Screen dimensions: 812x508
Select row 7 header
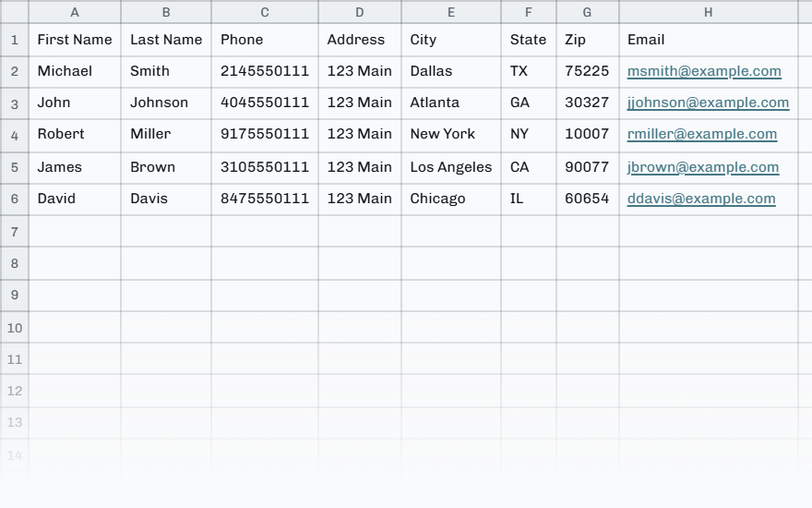(15, 231)
